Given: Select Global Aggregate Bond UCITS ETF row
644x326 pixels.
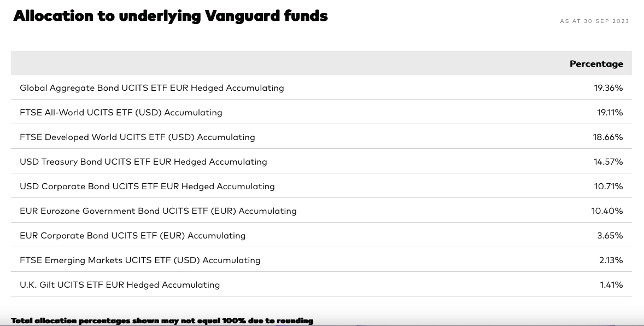Looking at the screenshot, I should (x=321, y=88).
